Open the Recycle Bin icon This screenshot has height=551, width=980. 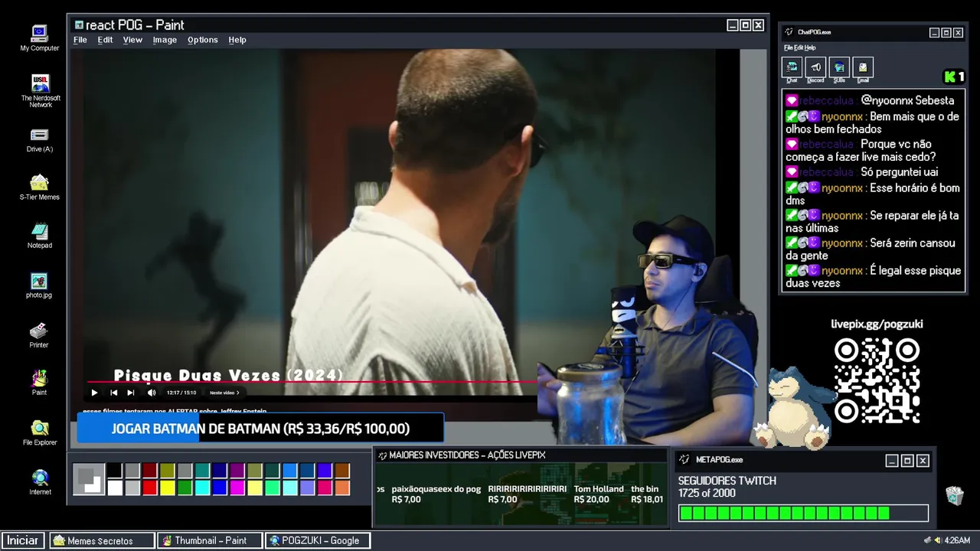pyautogui.click(x=954, y=495)
